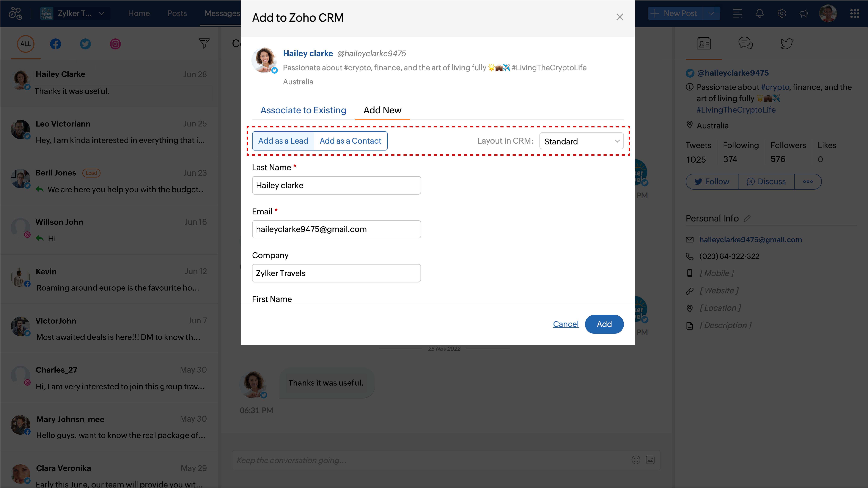Screen dimensions: 868x488
Task: Switch to Associate to Existing tab
Action: (x=303, y=110)
